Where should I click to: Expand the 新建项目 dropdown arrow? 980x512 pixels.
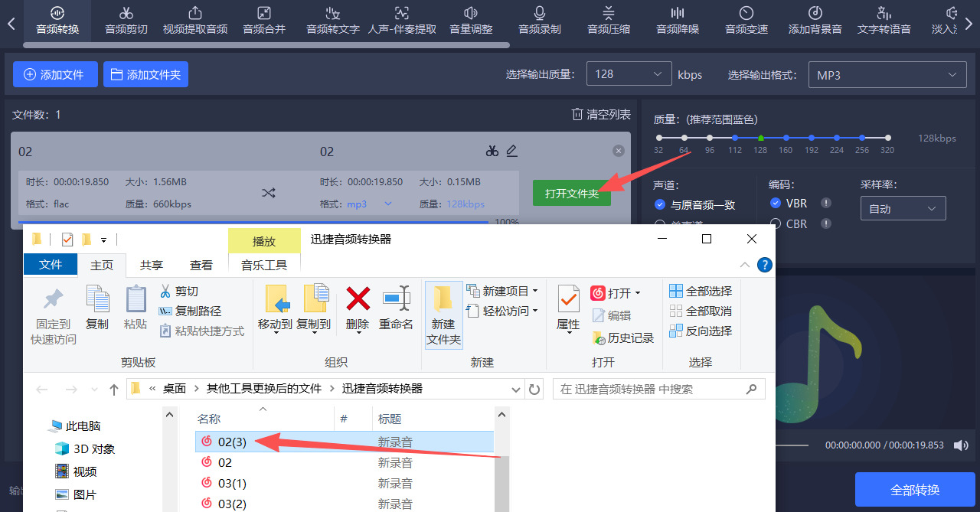point(535,291)
